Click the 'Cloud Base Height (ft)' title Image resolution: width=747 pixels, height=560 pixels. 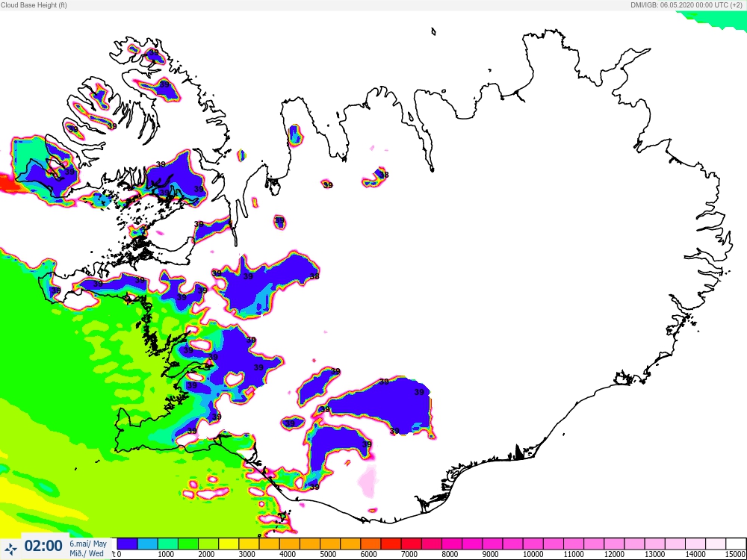tap(34, 5)
